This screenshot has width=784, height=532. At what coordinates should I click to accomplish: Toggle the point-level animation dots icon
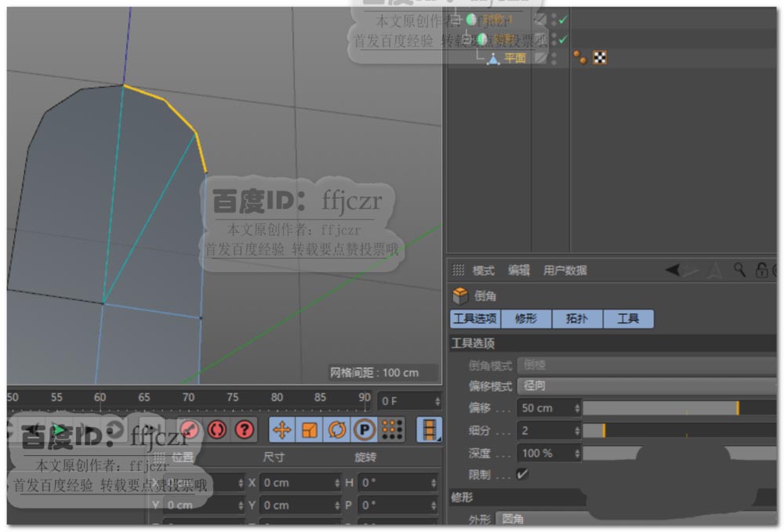[x=392, y=429]
